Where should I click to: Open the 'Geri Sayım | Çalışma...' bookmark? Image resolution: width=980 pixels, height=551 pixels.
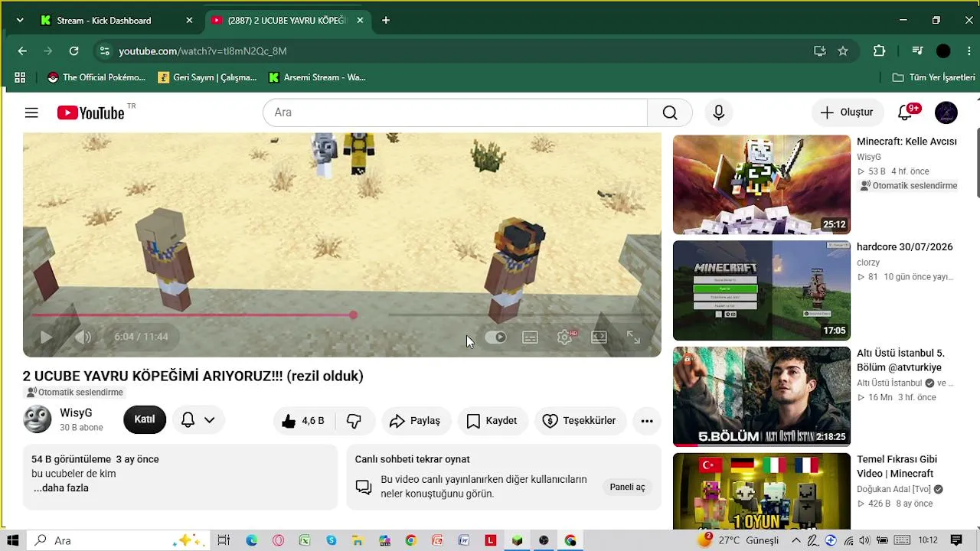click(x=207, y=77)
